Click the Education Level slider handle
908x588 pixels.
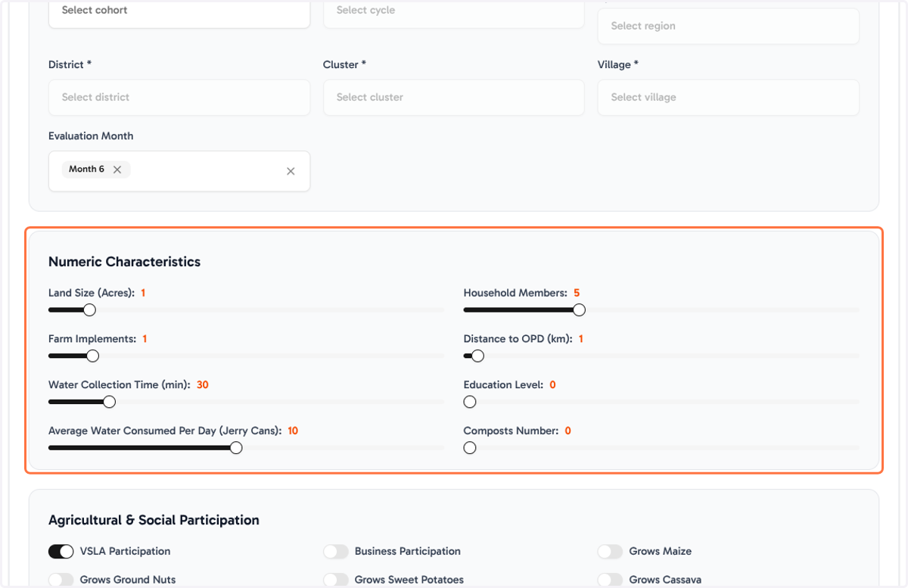click(x=470, y=402)
